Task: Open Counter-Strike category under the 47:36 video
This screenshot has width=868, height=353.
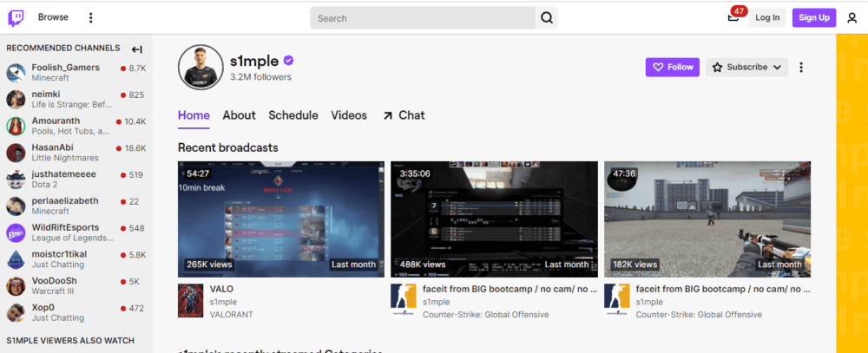Action: point(699,314)
